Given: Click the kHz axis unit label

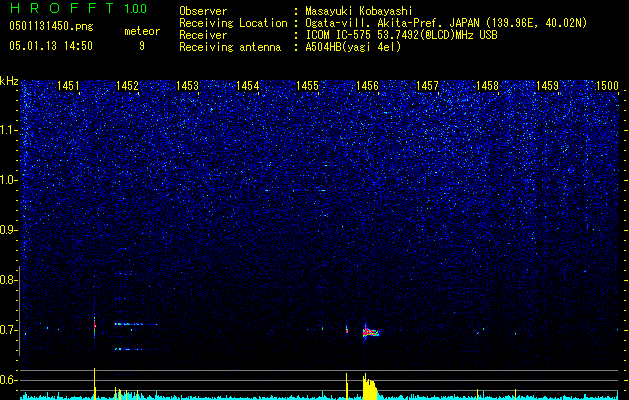Looking at the screenshot, I should point(9,81).
